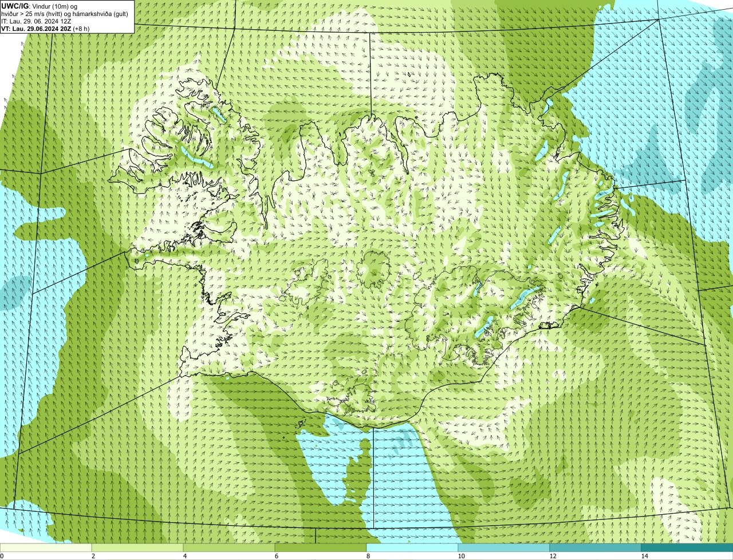Screen dimensions: 733x560
Task: Click the pale yellow 0–2 legend segment
Action: 46,547
